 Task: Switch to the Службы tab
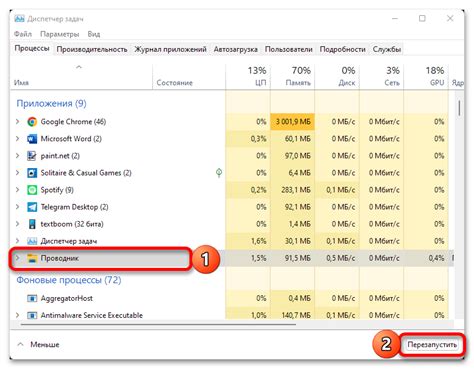[x=387, y=49]
